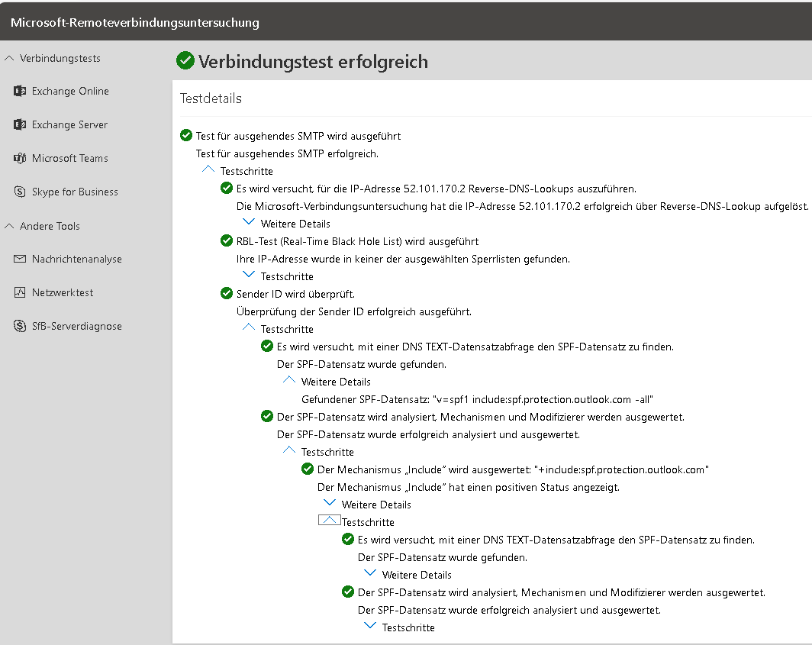
Task: Collapse Testschritte under ausgehendes SMTP erfolgreich
Action: tap(208, 169)
